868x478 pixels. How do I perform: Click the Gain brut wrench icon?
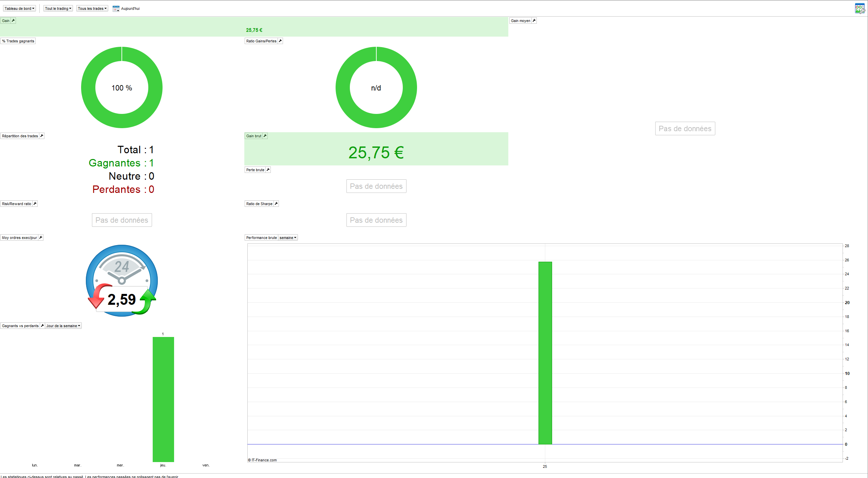tap(265, 136)
